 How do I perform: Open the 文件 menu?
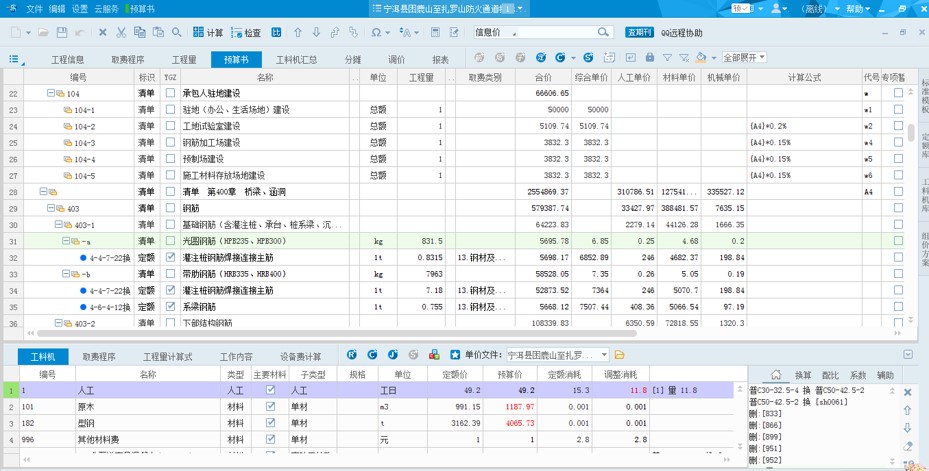click(x=34, y=9)
